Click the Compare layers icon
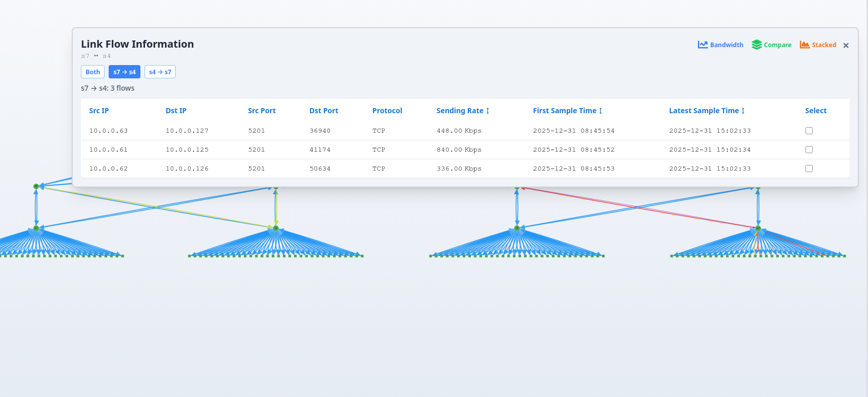The width and height of the screenshot is (868, 397). tap(756, 45)
